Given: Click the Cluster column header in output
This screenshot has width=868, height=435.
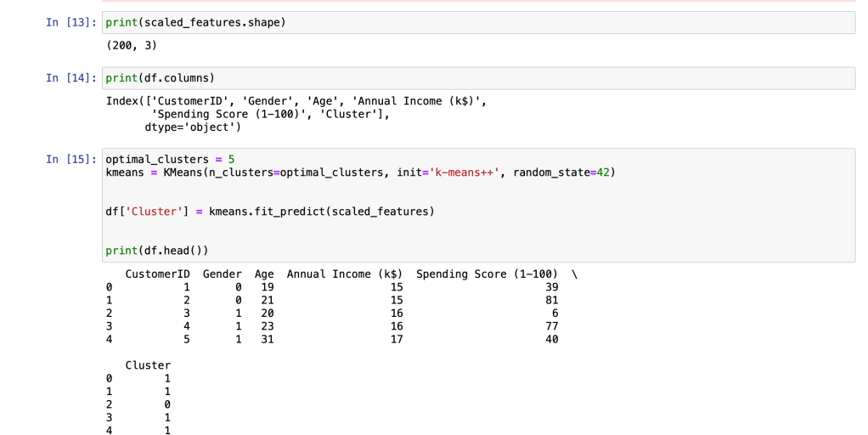Looking at the screenshot, I should [148, 365].
